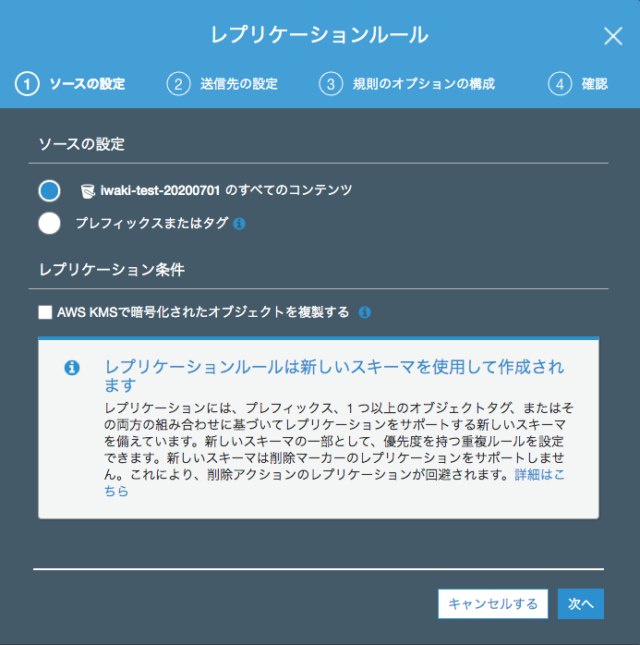Click notice title レプリケーションルールは新しいスキーマを使用して作成されます
640x645 pixels.
click(x=334, y=375)
